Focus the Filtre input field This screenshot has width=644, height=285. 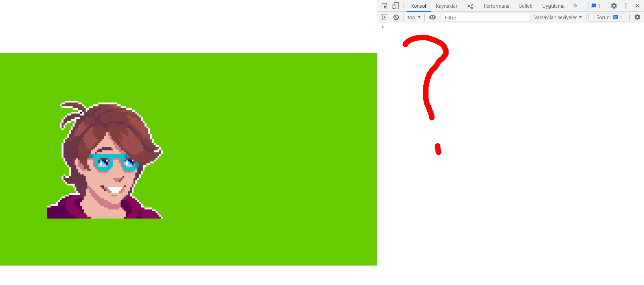[487, 17]
